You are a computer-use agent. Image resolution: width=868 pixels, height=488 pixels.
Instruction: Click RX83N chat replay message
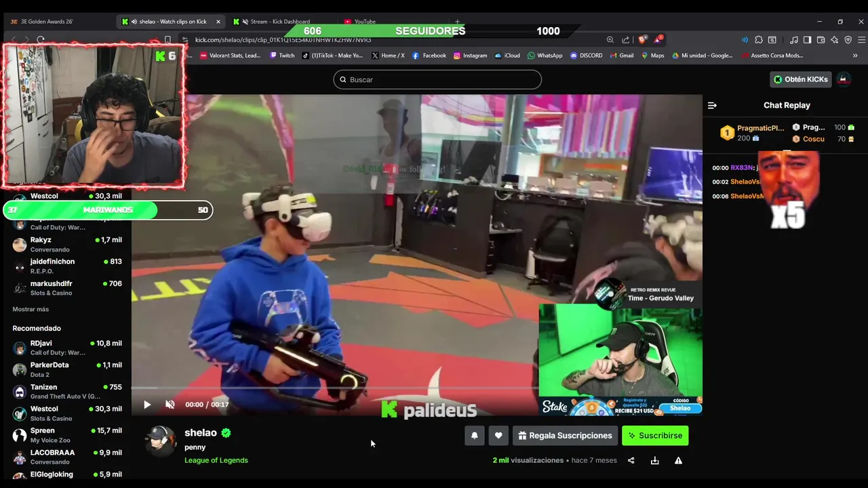coord(734,167)
